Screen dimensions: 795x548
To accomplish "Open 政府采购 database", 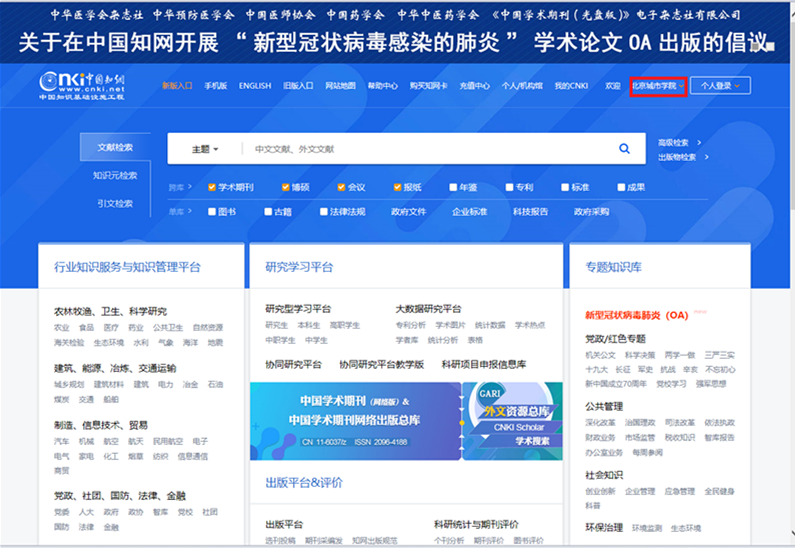I will coord(591,211).
